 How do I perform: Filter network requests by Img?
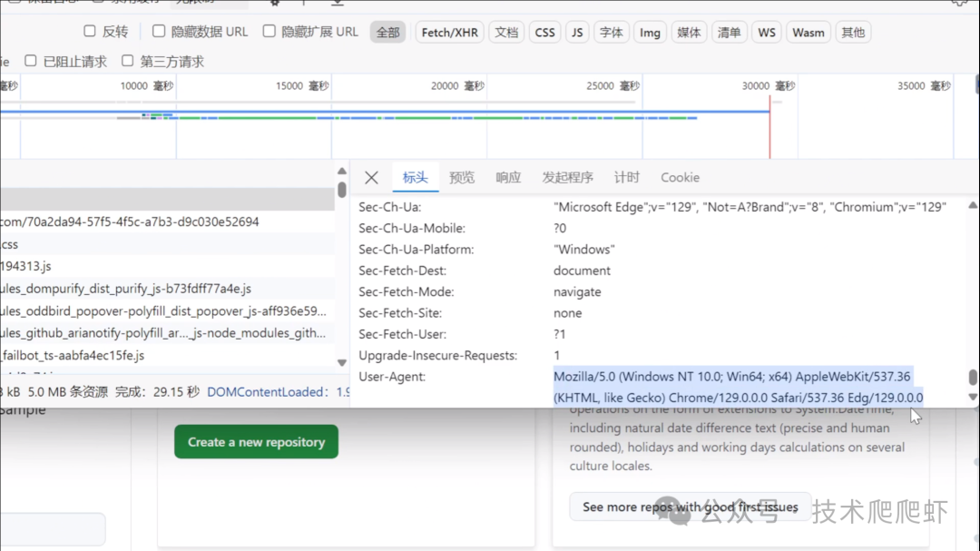click(650, 33)
